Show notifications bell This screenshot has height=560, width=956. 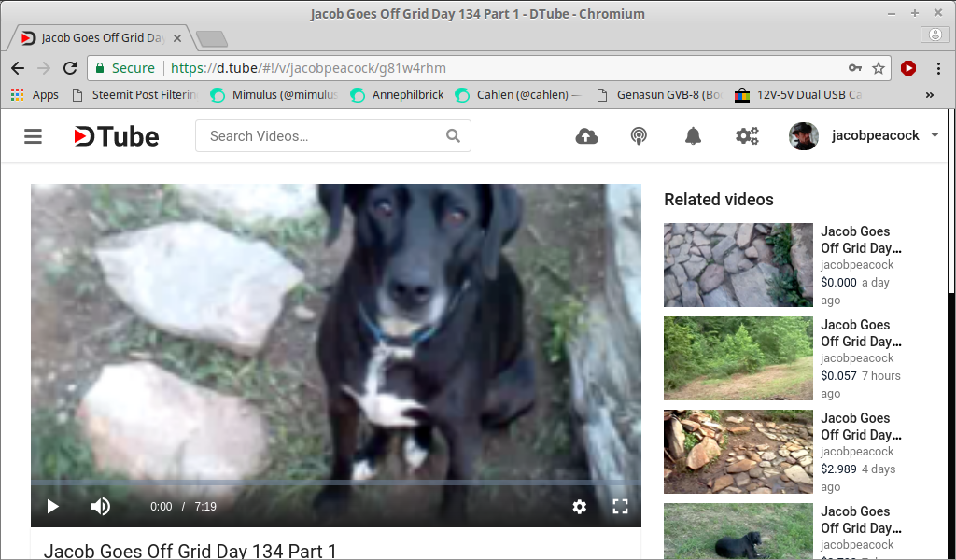(693, 136)
